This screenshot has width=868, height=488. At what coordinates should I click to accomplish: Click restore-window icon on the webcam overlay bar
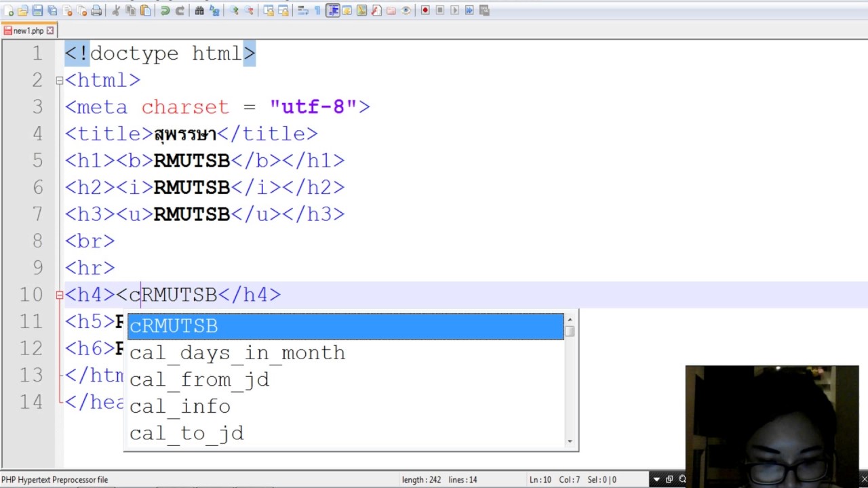coord(669,480)
